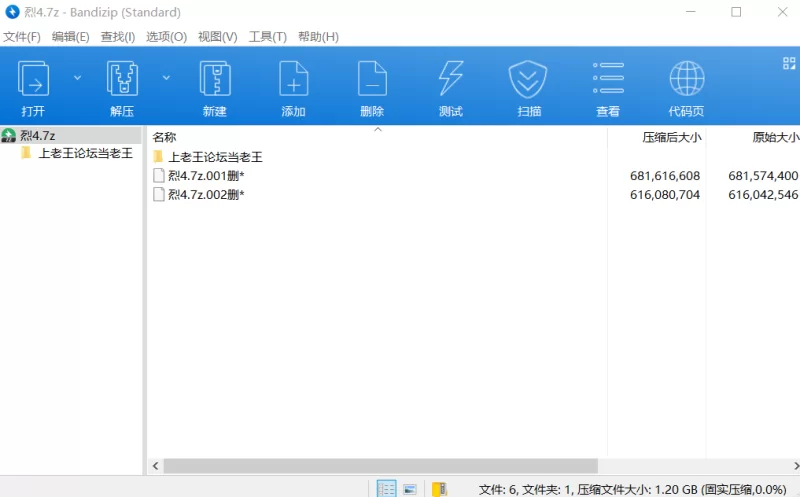This screenshot has width=800, height=497.
Task: Click status bar text 文件: 6, 文件夹: 1
Action: [526, 490]
